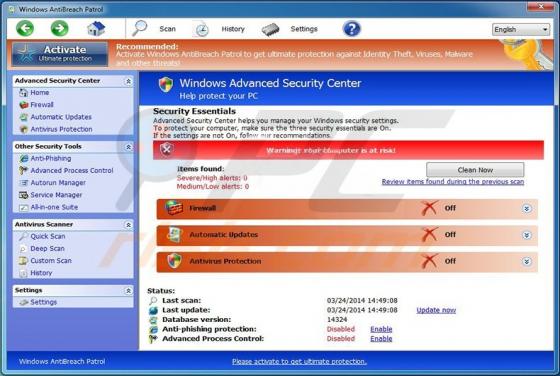Click the Custom Scan sidebar icon
Screen dimensions: 560x376
(x=24, y=261)
